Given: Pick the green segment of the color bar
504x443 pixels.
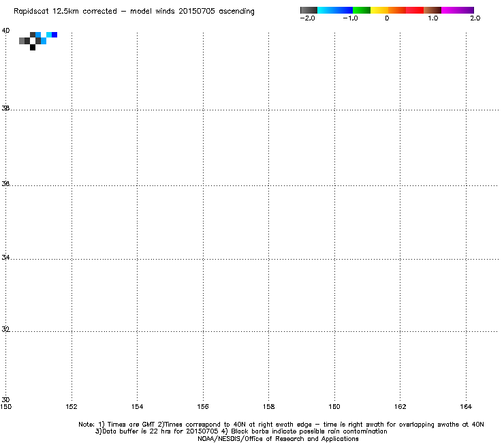Looking at the screenshot, I should (x=362, y=10).
